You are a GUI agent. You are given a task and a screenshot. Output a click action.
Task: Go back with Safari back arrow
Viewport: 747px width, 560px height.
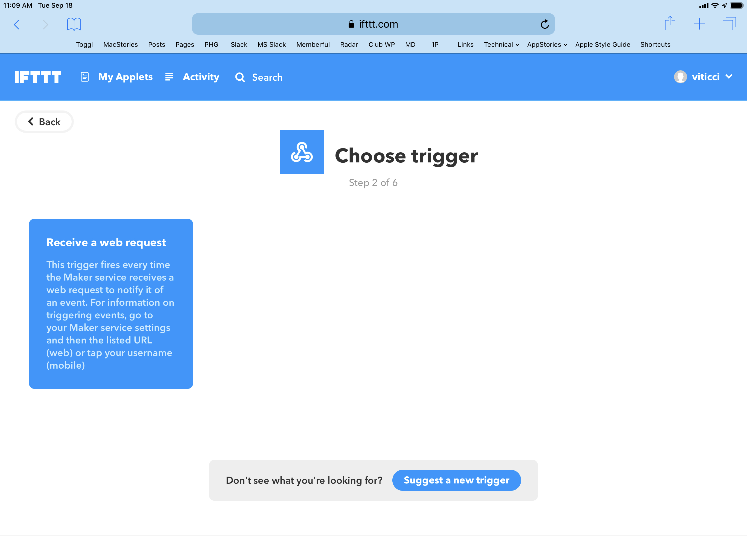tap(17, 24)
